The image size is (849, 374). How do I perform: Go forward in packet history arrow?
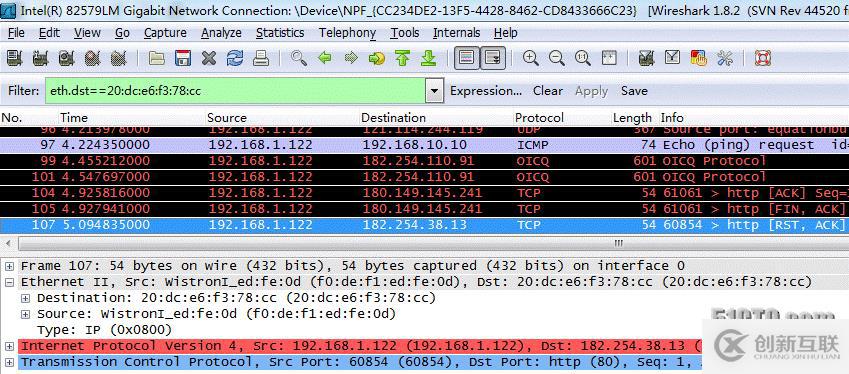pyautogui.click(x=350, y=58)
